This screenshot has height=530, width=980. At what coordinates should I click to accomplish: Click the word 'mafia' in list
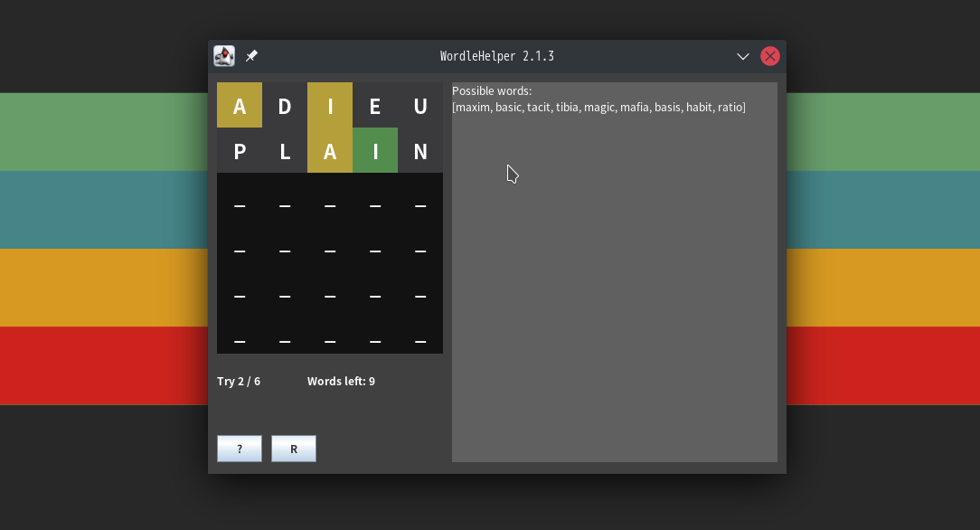[x=635, y=108]
